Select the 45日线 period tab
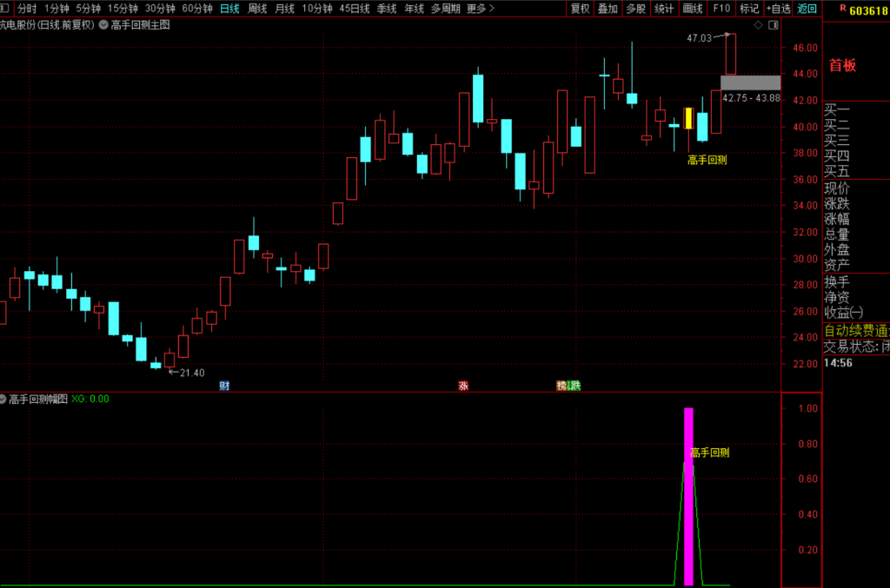The width and height of the screenshot is (890, 588). click(x=355, y=9)
